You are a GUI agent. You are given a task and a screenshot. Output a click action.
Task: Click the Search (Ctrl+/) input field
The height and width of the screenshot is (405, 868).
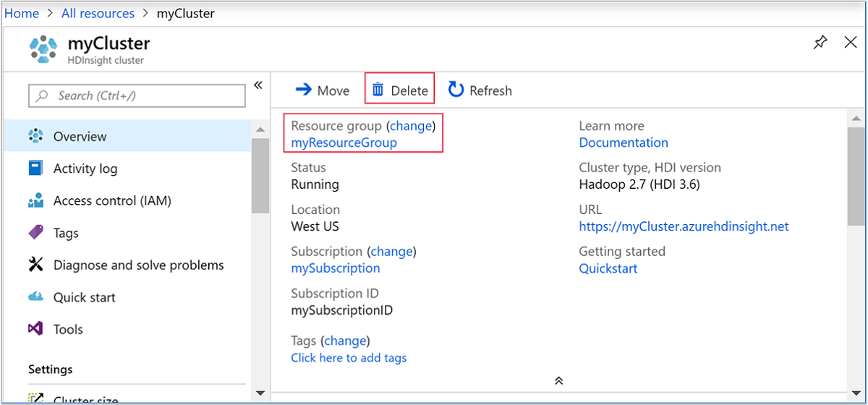click(x=137, y=95)
